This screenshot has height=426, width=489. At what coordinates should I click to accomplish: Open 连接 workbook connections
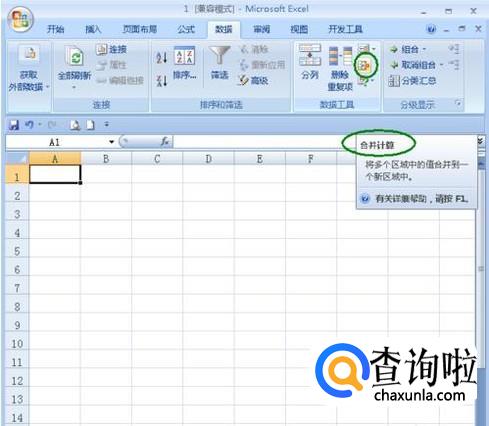pyautogui.click(x=111, y=49)
